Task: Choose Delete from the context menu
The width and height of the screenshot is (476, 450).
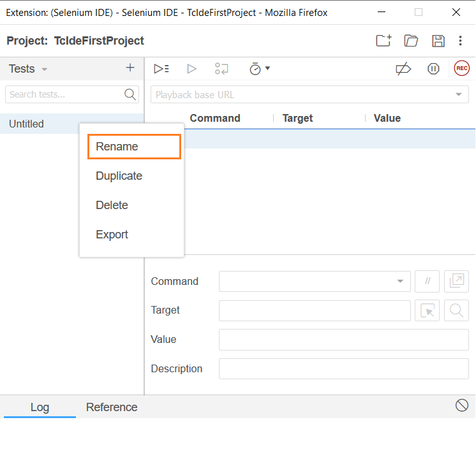Action: (112, 205)
